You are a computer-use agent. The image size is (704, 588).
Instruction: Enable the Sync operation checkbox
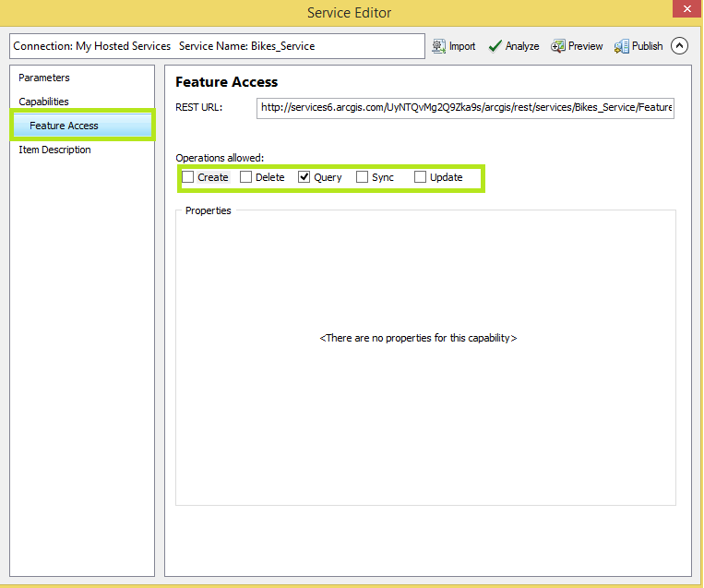pyautogui.click(x=363, y=177)
